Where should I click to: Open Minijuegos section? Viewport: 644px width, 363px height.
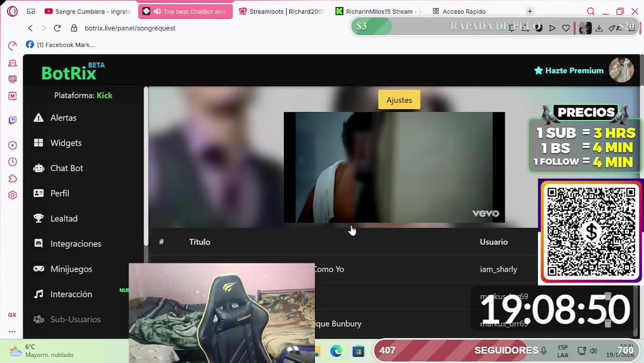[x=71, y=269]
